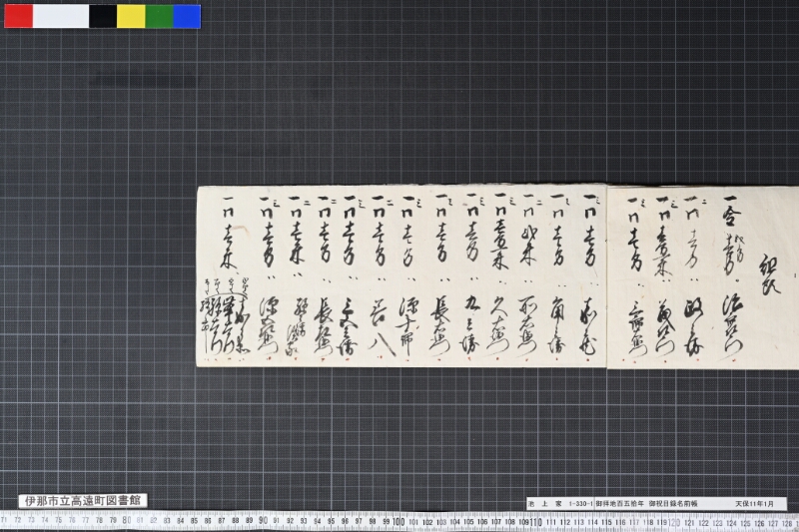Click the 八 character in the manuscript

pyautogui.click(x=383, y=343)
